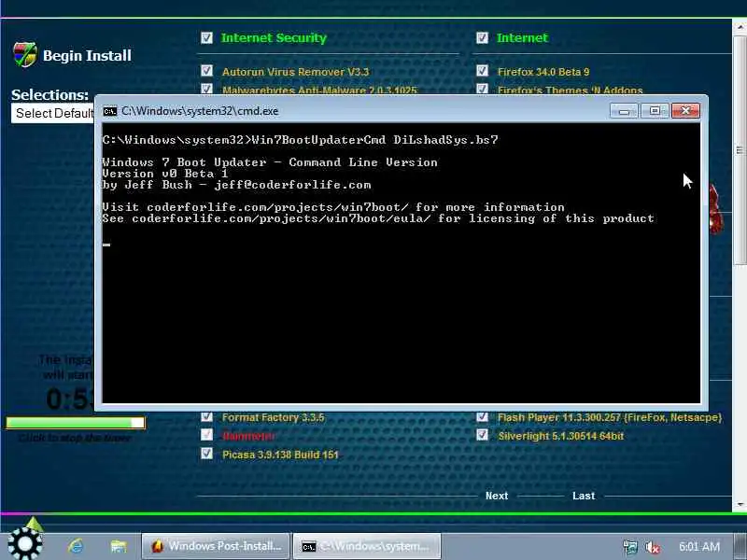
Task: Launch Internet Explorer from taskbar
Action: click(76, 546)
